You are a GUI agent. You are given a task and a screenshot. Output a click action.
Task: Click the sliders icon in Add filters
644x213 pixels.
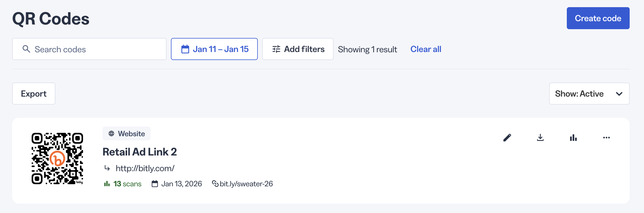point(276,49)
